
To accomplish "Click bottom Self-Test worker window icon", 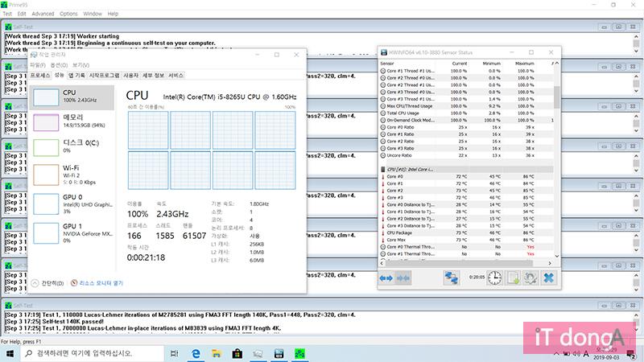I will pyautogui.click(x=8, y=306).
